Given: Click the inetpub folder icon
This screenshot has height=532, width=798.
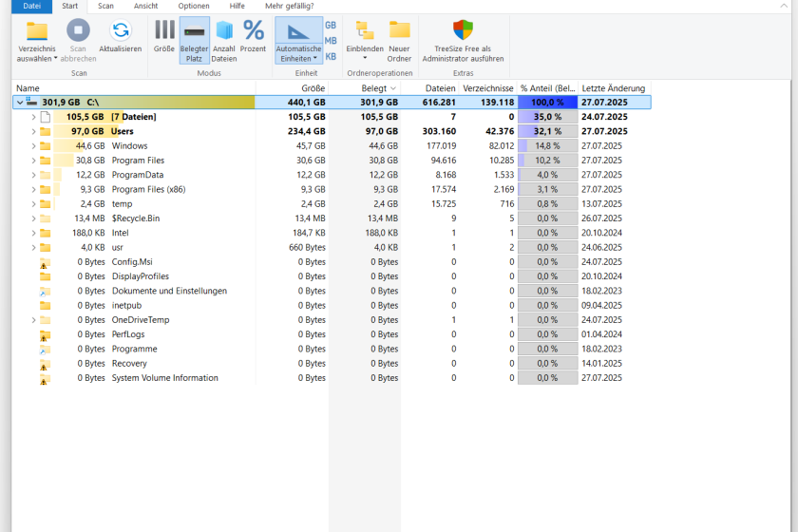Looking at the screenshot, I should point(46,306).
